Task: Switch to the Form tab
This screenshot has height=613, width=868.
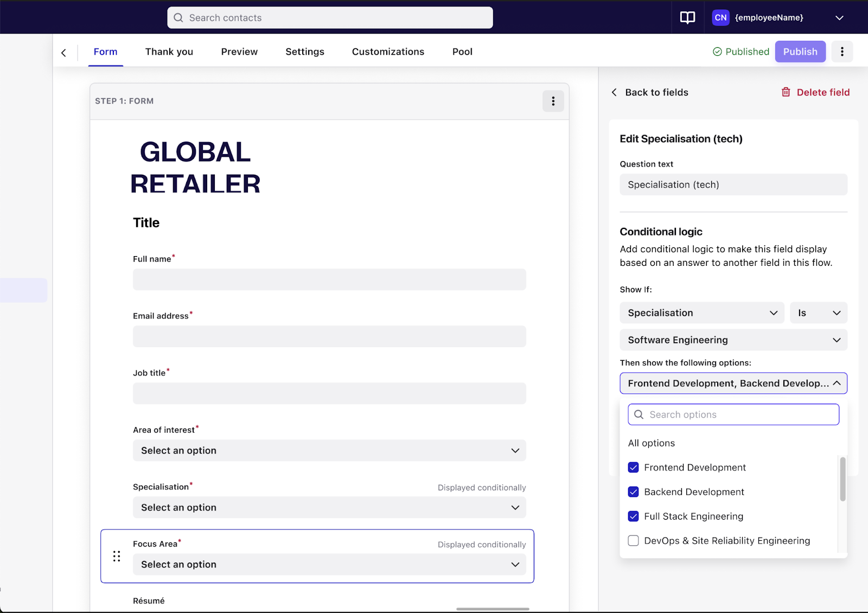Action: click(x=105, y=52)
